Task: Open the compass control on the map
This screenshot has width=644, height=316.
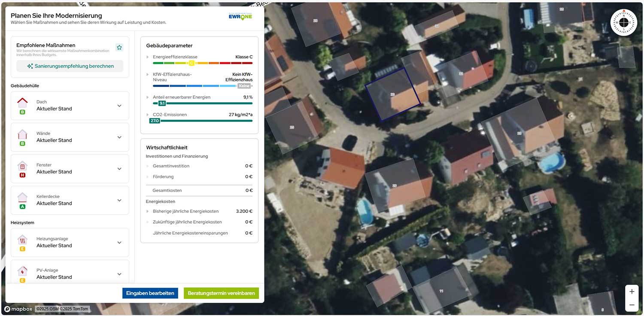Action: 623,22
